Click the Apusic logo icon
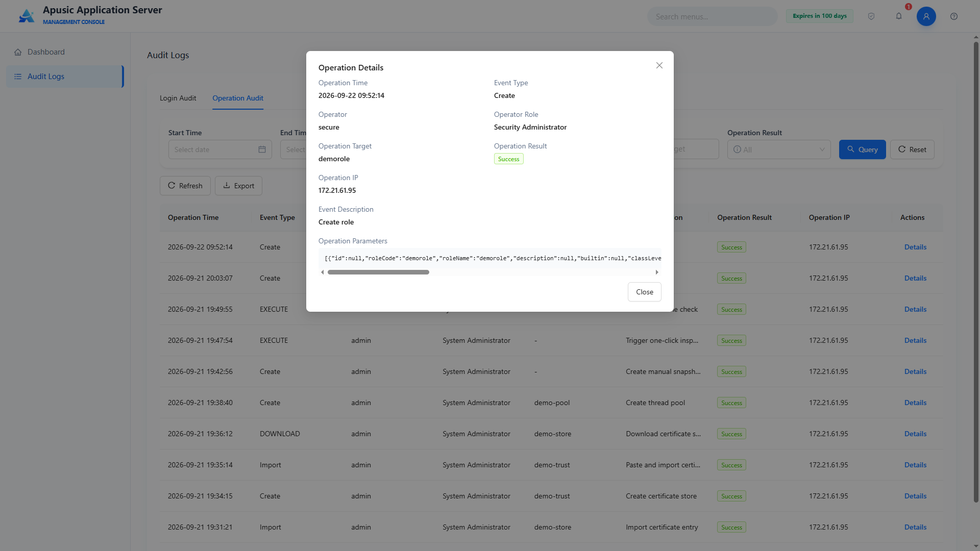 pos(27,16)
